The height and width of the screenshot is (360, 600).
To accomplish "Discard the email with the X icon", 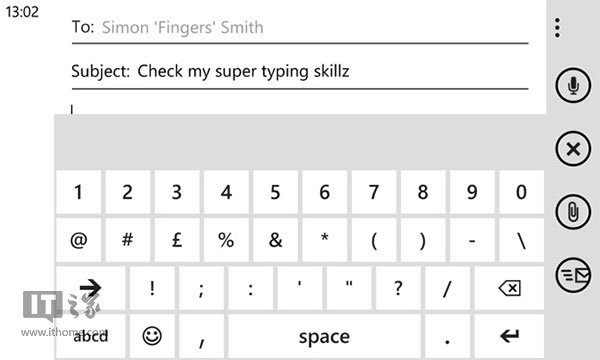I will [573, 148].
